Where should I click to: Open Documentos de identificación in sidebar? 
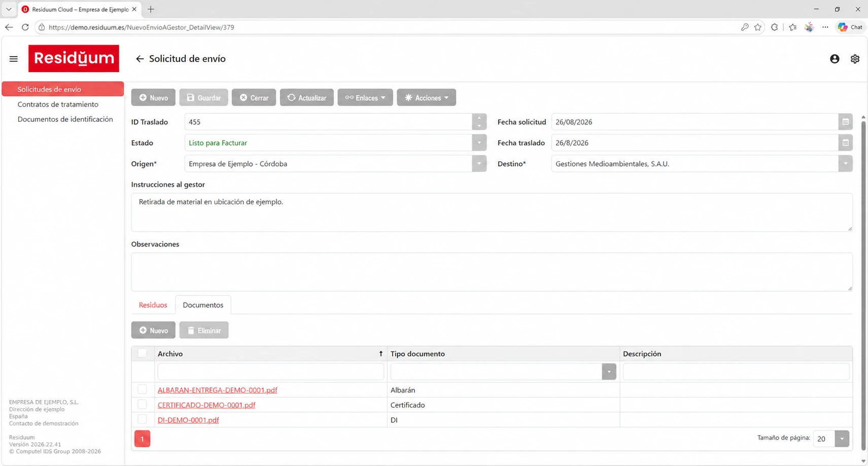pos(65,119)
